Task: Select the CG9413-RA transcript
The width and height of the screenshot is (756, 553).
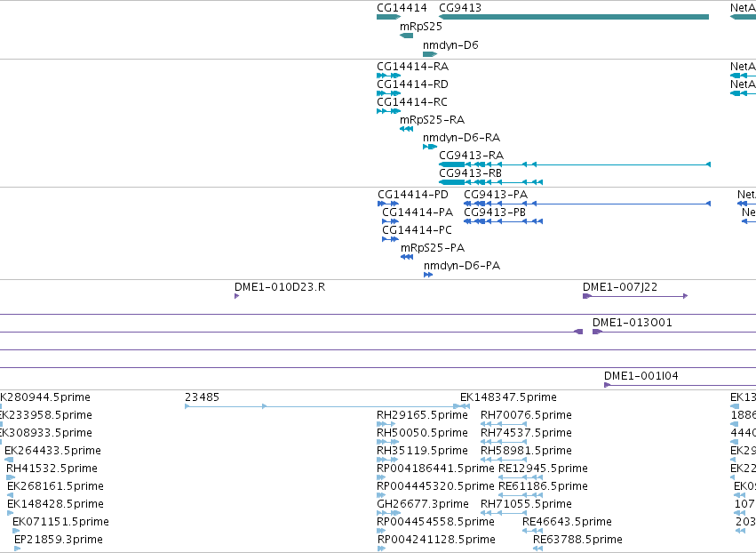Action: pyautogui.click(x=575, y=164)
